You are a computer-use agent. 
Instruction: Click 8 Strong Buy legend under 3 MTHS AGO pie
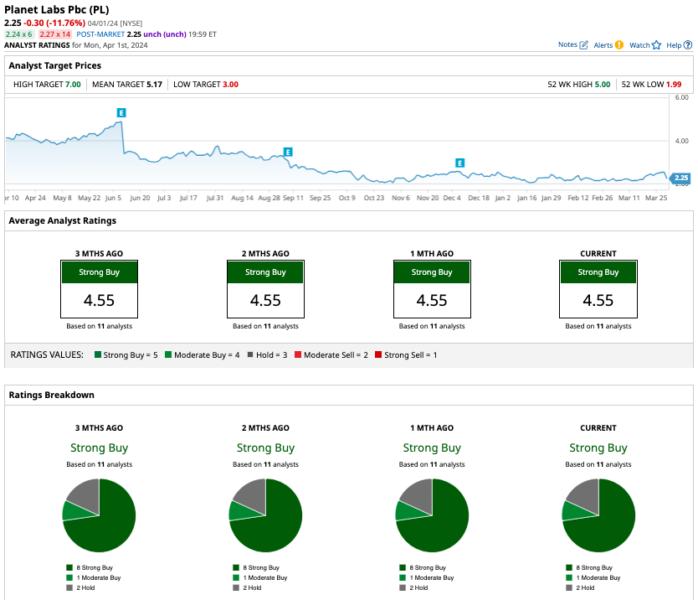click(x=89, y=568)
